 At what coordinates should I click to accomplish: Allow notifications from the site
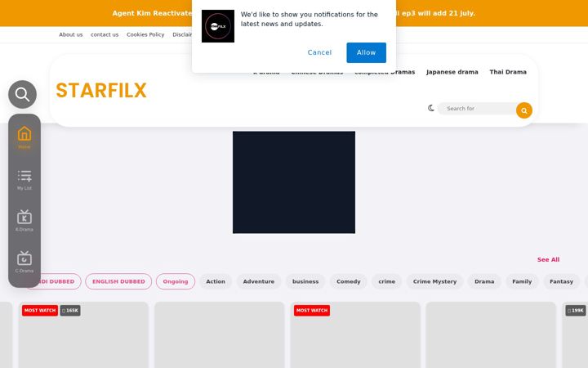pyautogui.click(x=366, y=52)
